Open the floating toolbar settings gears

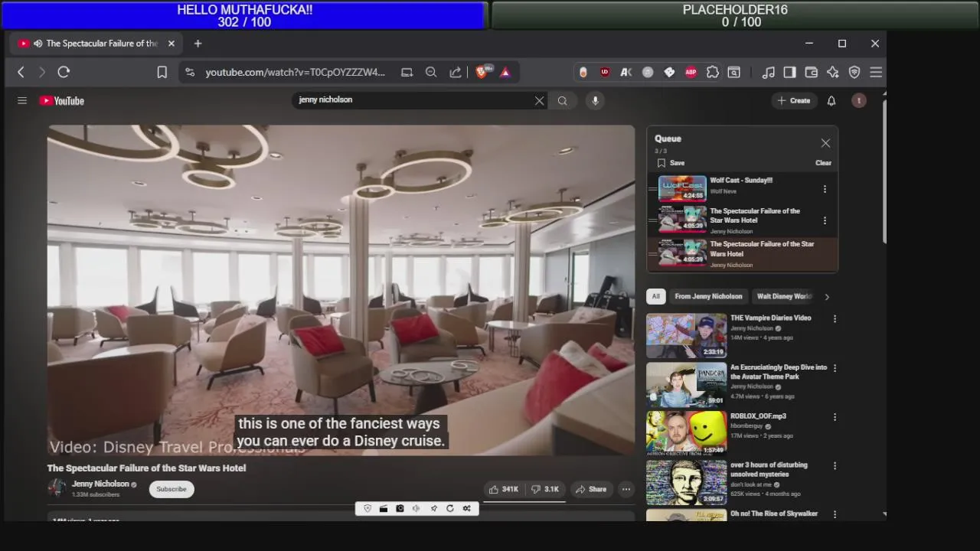click(x=466, y=508)
